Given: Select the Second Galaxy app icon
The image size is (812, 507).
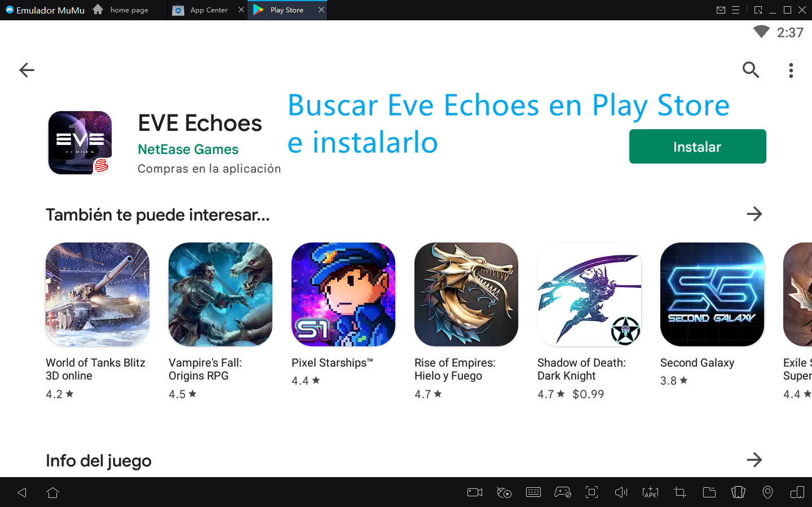Looking at the screenshot, I should (x=712, y=294).
